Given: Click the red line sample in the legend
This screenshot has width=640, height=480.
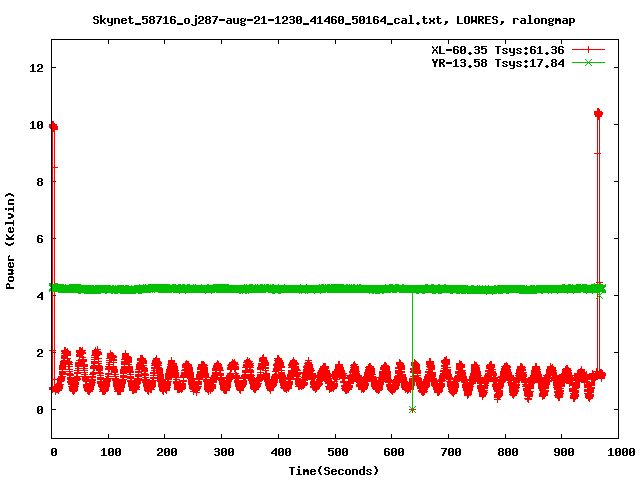Looking at the screenshot, I should (588, 50).
